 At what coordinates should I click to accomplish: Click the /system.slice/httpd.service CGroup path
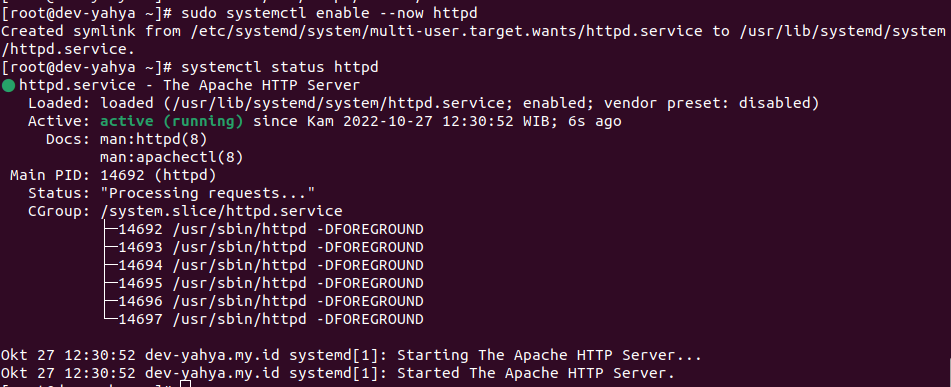(221, 212)
